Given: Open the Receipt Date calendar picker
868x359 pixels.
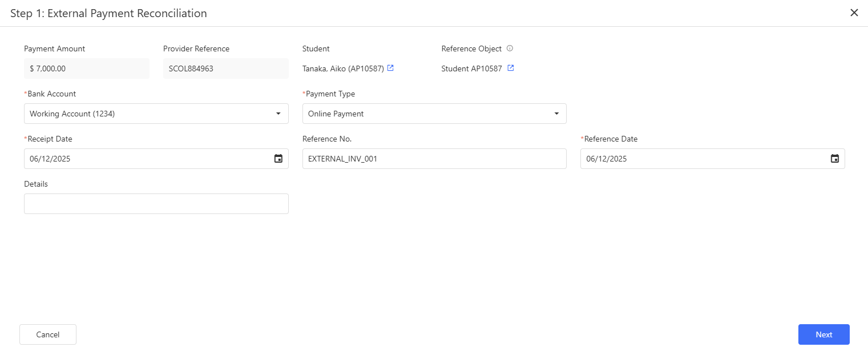Looking at the screenshot, I should pyautogui.click(x=278, y=159).
